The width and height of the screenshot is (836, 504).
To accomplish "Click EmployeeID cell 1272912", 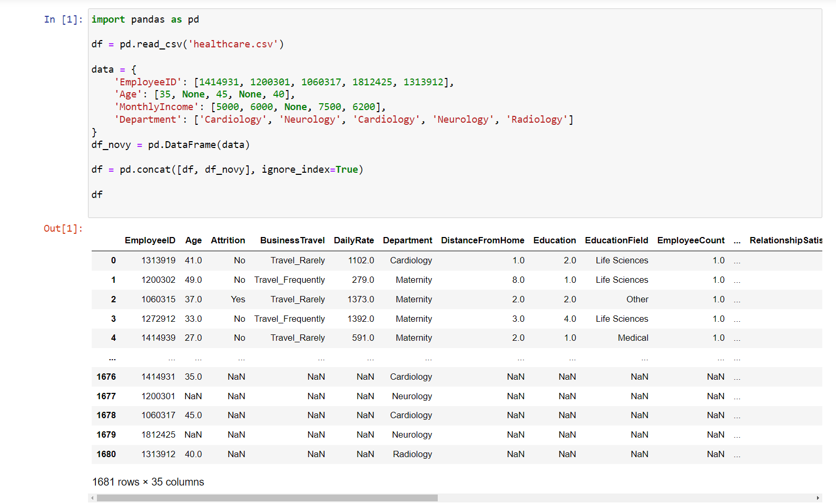I will point(159,319).
